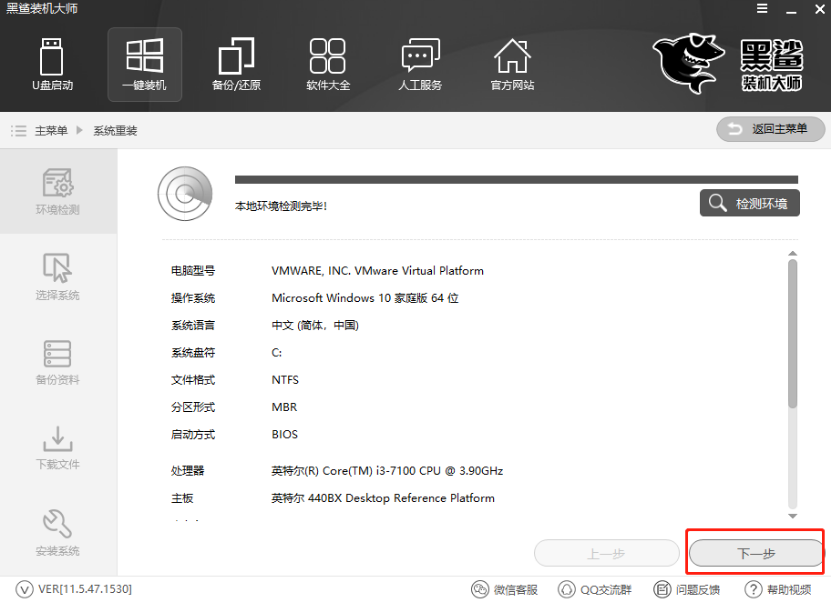This screenshot has width=831, height=603.
Task: Open the hamburger menu at top right
Action: coord(761,10)
